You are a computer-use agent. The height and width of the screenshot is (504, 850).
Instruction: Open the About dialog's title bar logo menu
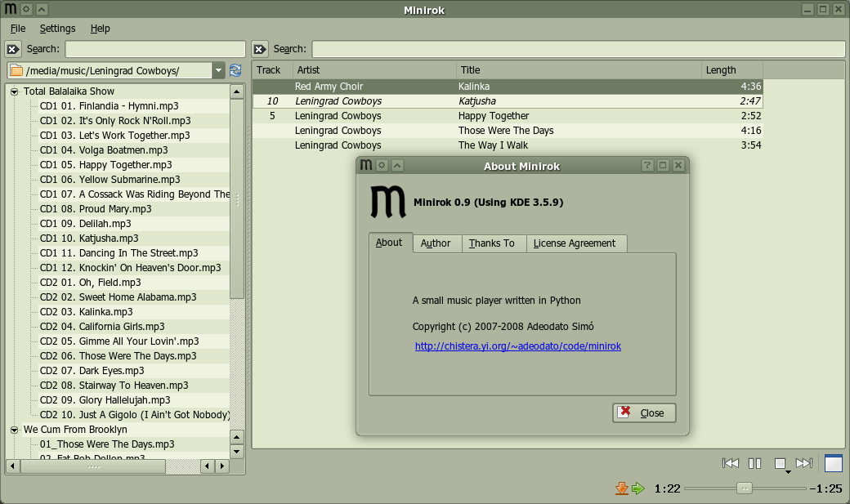click(x=366, y=165)
